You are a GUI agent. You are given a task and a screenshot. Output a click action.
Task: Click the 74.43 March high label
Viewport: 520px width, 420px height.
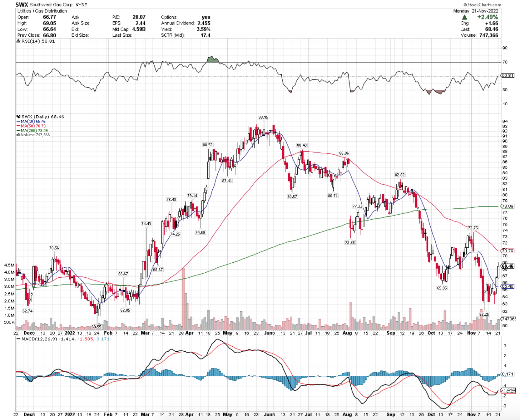click(146, 224)
